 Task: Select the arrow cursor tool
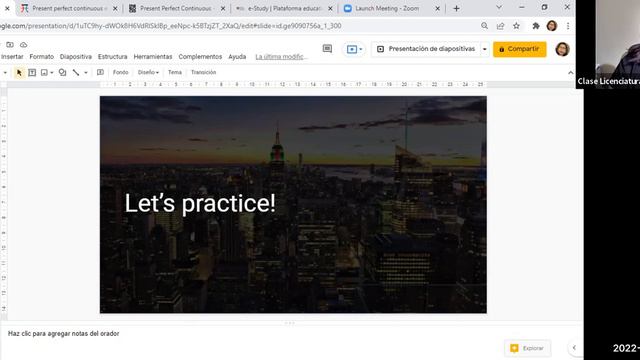[19, 73]
